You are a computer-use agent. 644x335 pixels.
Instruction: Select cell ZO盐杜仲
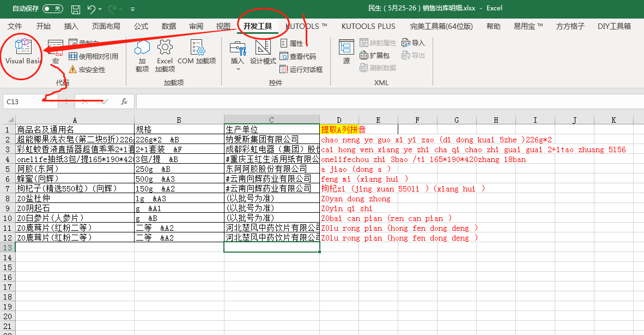(x=75, y=199)
